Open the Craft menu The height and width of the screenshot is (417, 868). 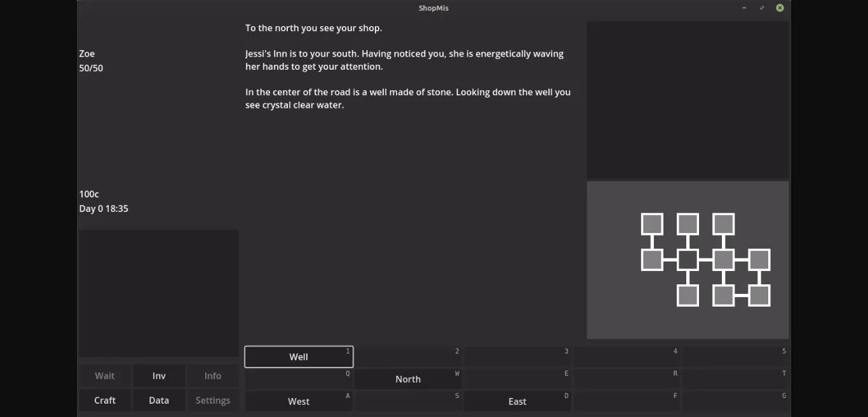[105, 400]
